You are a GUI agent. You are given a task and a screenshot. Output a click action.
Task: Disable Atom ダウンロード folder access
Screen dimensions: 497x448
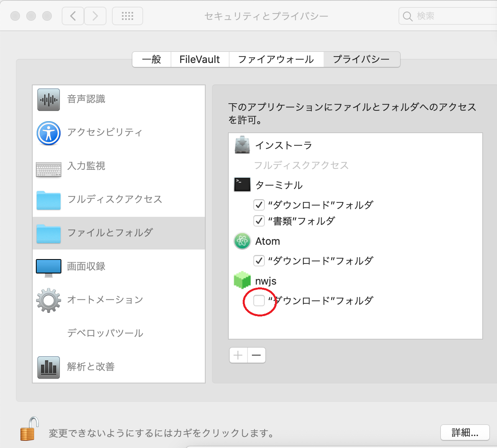pyautogui.click(x=259, y=261)
